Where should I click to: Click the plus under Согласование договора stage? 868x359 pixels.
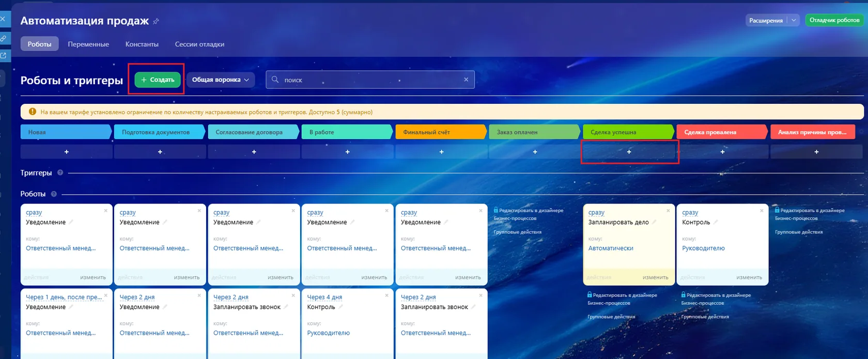(254, 152)
